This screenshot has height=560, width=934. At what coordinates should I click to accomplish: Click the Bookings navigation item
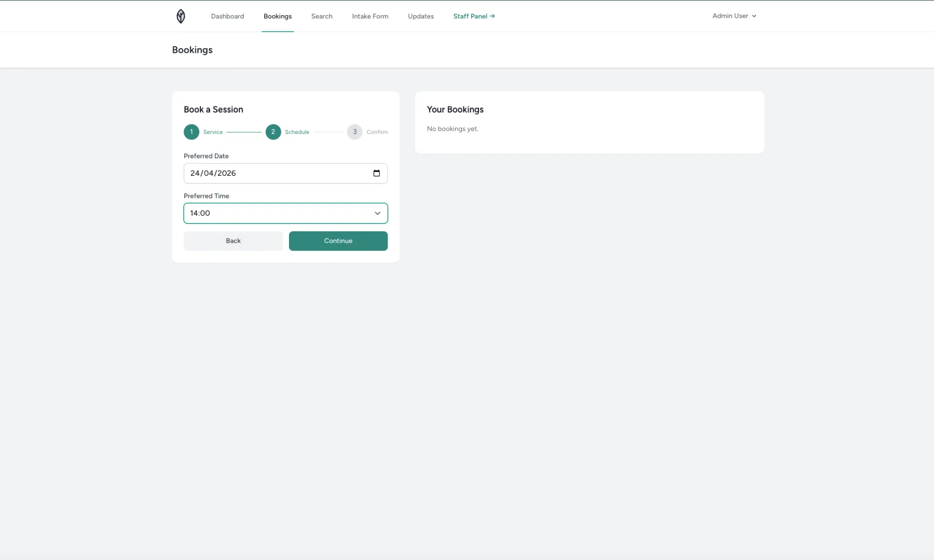pos(278,16)
